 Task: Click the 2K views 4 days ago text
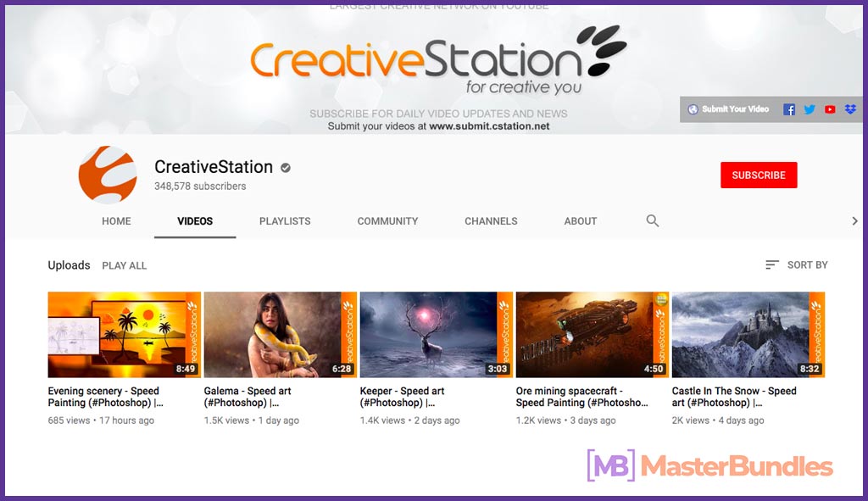(x=718, y=420)
